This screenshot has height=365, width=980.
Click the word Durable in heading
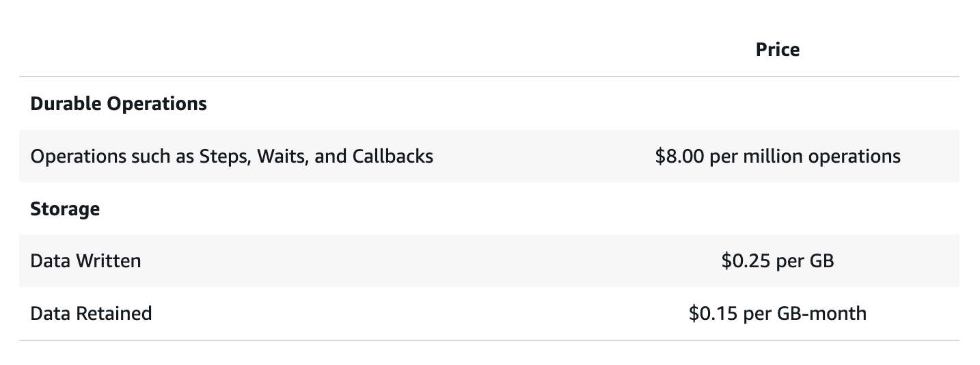coord(66,104)
